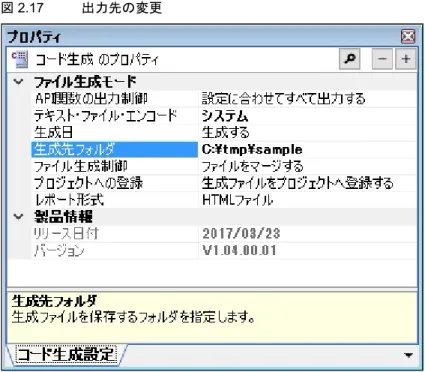Click the search magnifier icon in properties header
Screen dimensions: 425x372
coord(349,59)
